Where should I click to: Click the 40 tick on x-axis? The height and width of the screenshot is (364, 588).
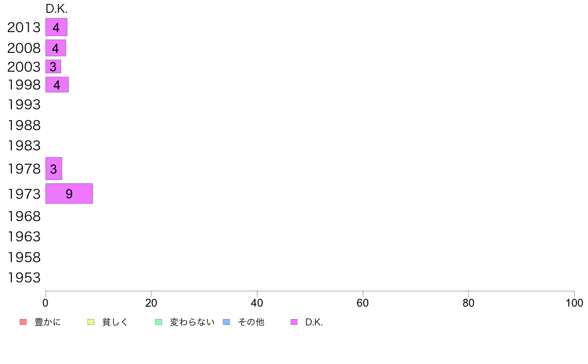click(257, 303)
